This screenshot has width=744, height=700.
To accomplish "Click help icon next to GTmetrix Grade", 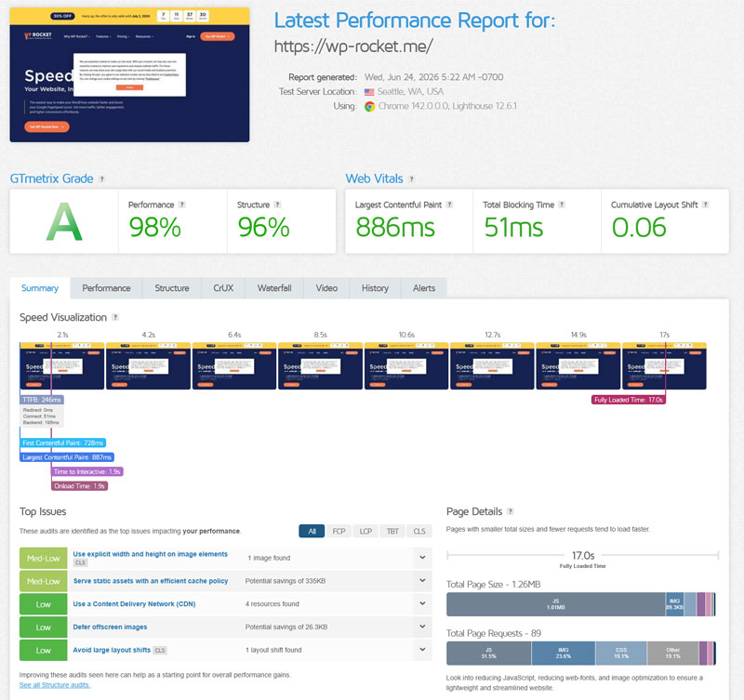I will 101,178.
